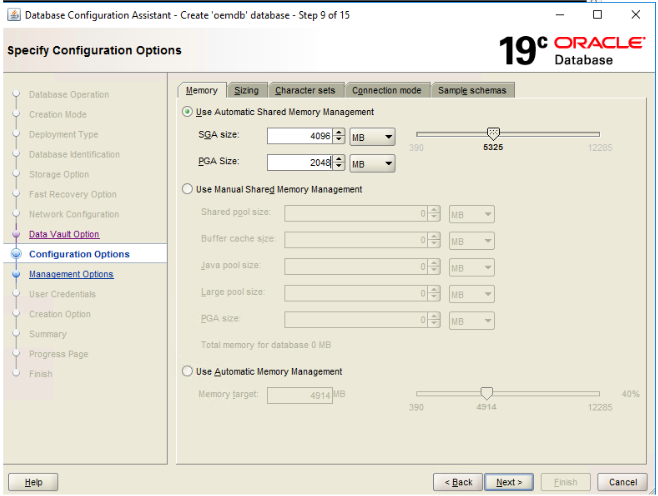The image size is (658, 496).
Task: Decrease PGA Size with spinner down arrow
Action: point(339,166)
